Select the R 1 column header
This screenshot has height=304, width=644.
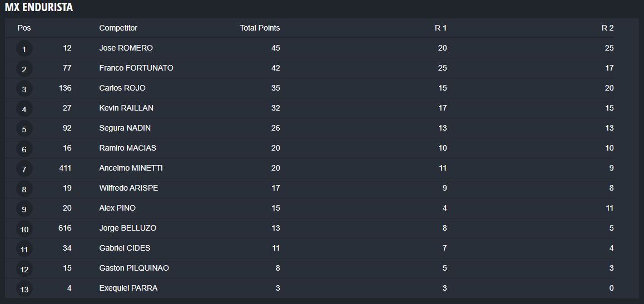440,28
